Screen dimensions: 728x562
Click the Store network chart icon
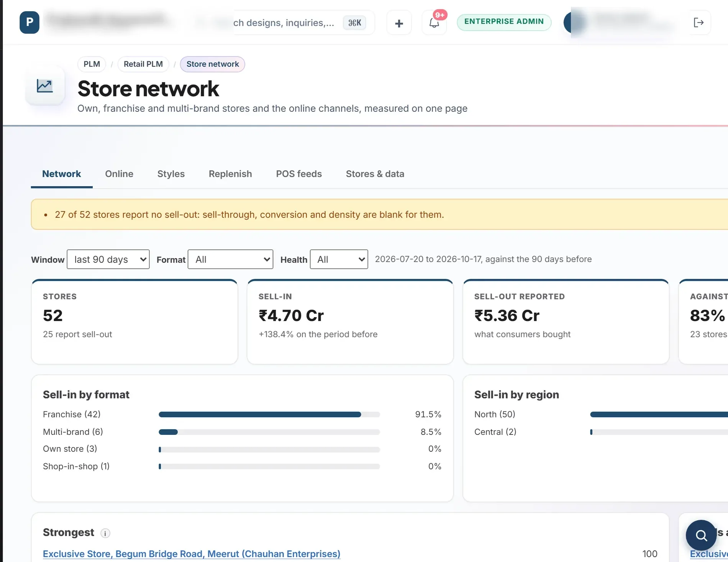[x=45, y=86]
